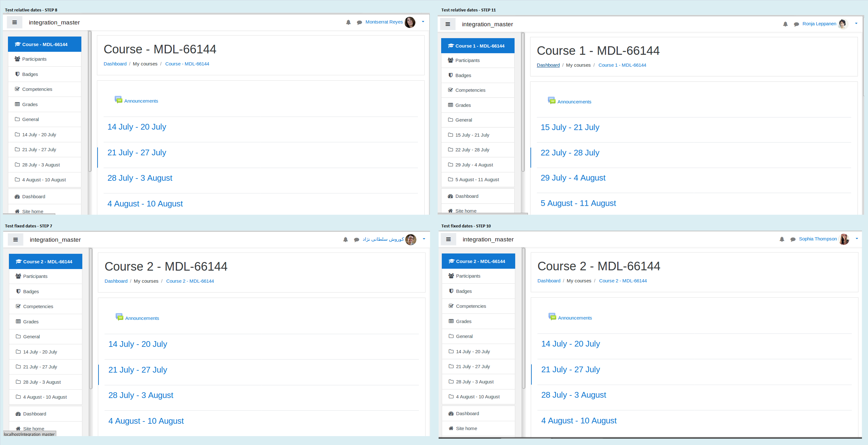Image resolution: width=868 pixels, height=445 pixels.
Task: Click Montserrat Reyes profile avatar
Action: pos(410,22)
